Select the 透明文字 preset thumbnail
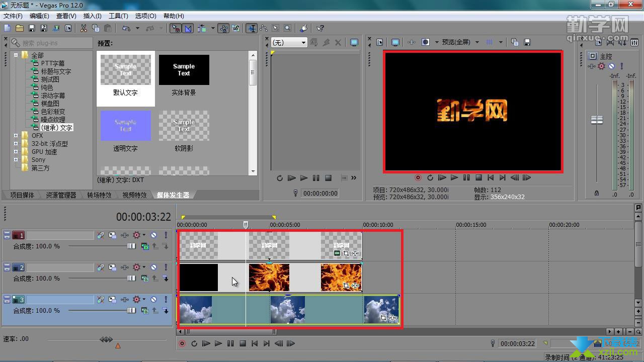This screenshot has height=362, width=644. tap(125, 126)
